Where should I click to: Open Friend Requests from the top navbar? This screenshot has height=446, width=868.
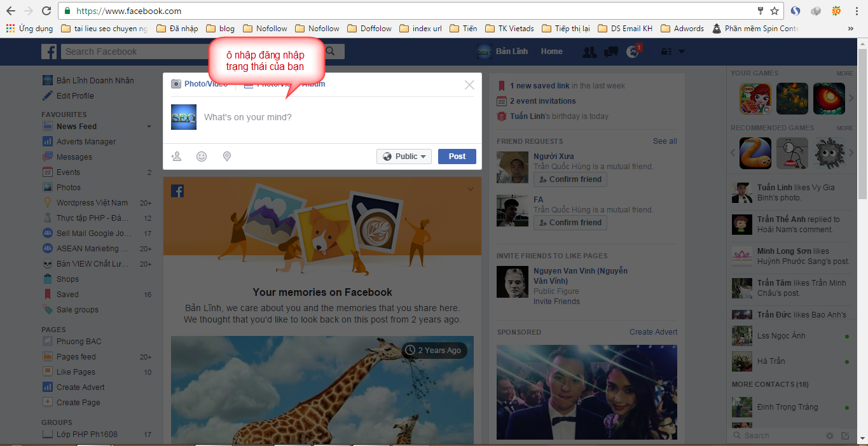(589, 52)
